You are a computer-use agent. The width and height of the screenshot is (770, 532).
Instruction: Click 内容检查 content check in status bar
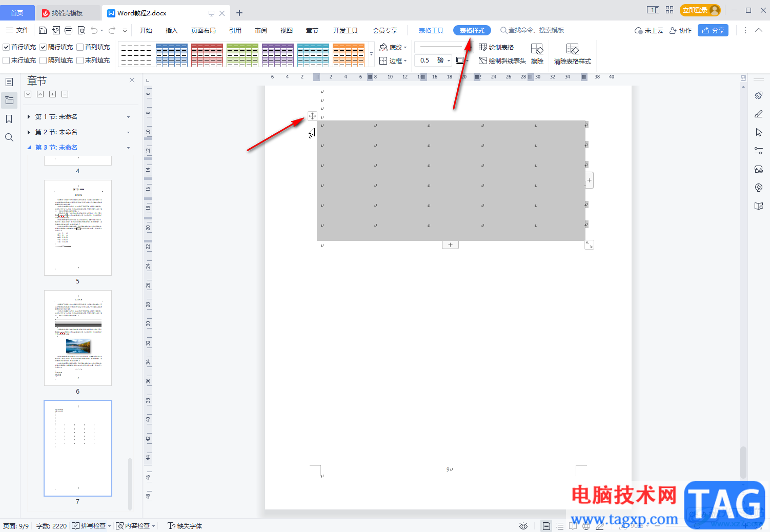click(135, 526)
